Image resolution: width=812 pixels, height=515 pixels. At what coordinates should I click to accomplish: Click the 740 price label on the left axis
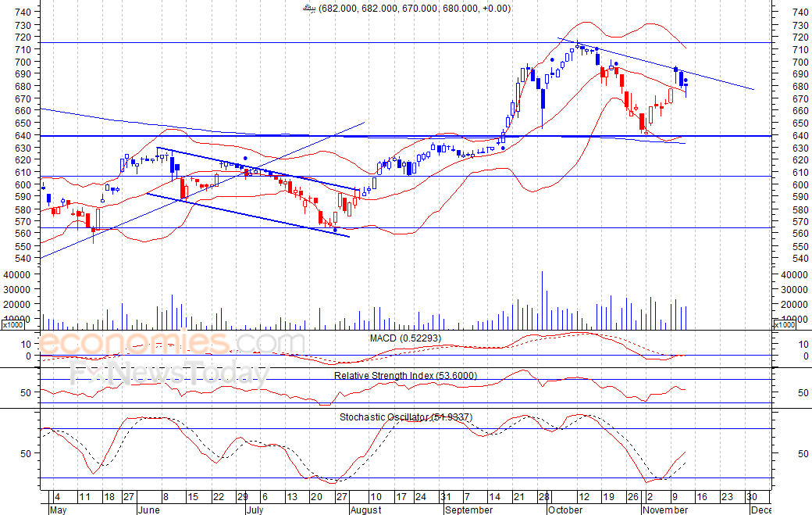point(22,12)
